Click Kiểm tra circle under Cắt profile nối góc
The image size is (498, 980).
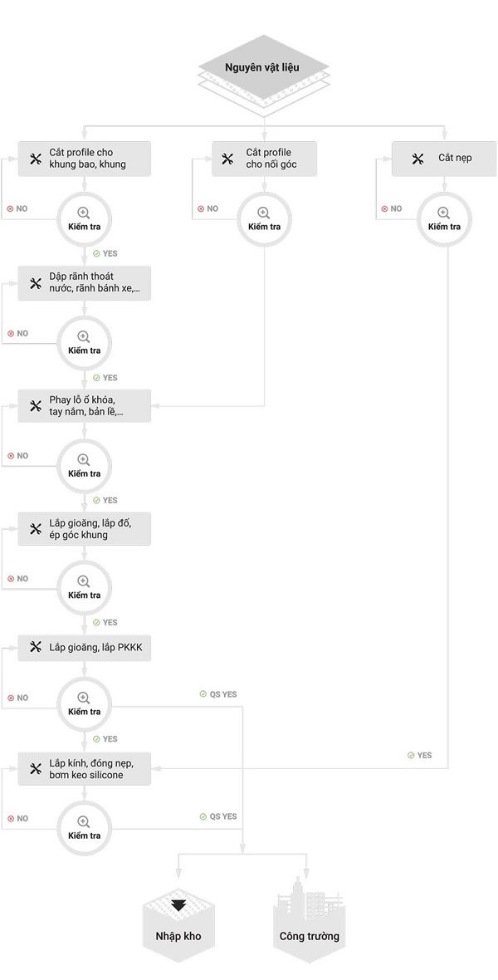pyautogui.click(x=263, y=219)
